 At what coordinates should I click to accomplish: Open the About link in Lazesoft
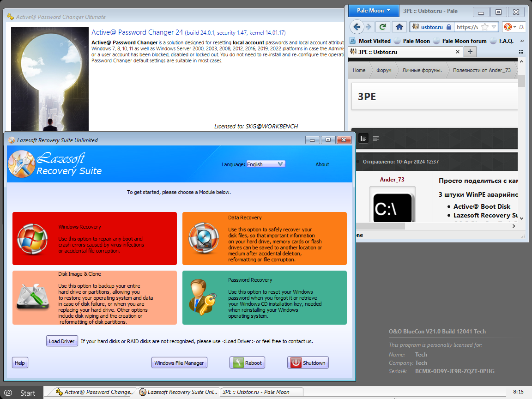[322, 164]
